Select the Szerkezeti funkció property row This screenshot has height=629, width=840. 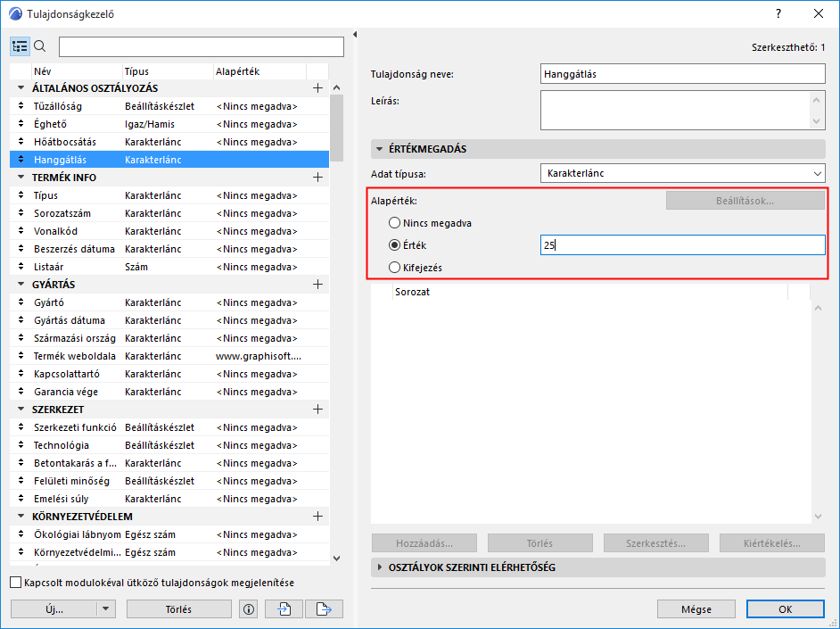point(169,427)
